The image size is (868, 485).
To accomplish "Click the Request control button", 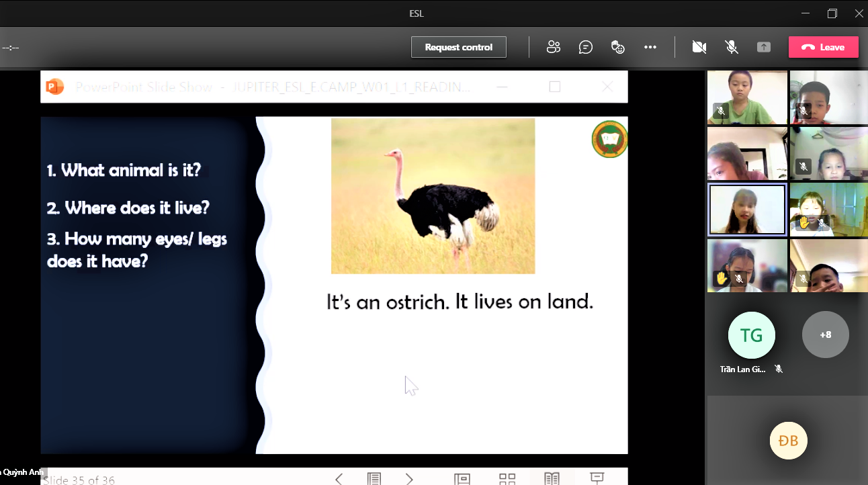I will coord(459,47).
